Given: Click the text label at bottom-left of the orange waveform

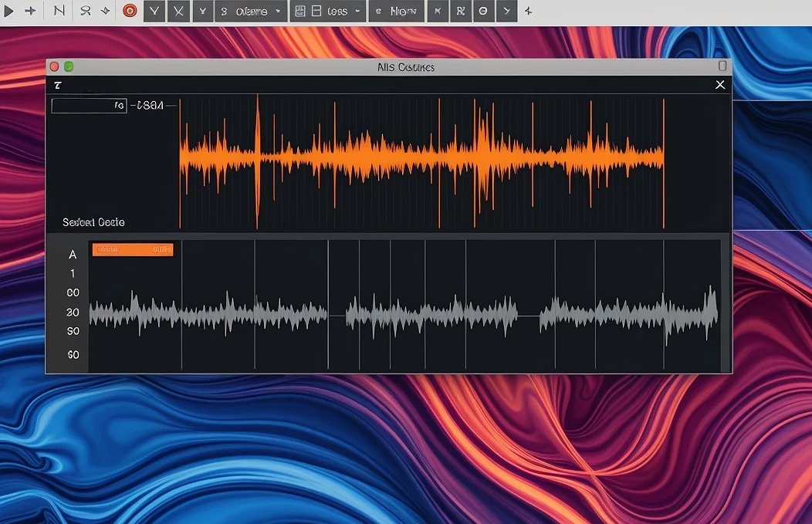Looking at the screenshot, I should click(x=93, y=222).
